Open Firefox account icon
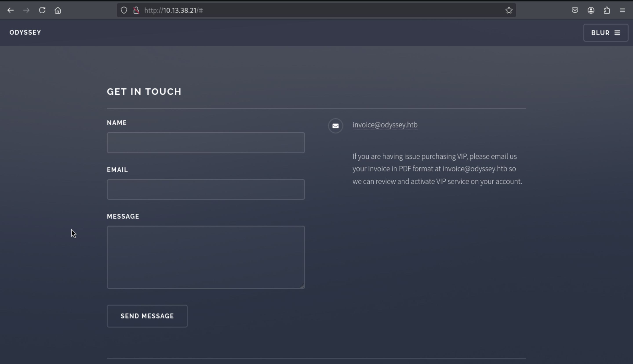 591,10
